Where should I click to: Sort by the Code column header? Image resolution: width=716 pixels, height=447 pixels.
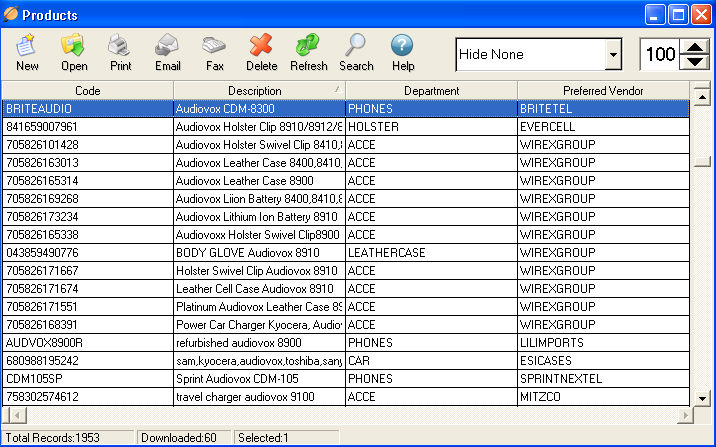pos(88,90)
